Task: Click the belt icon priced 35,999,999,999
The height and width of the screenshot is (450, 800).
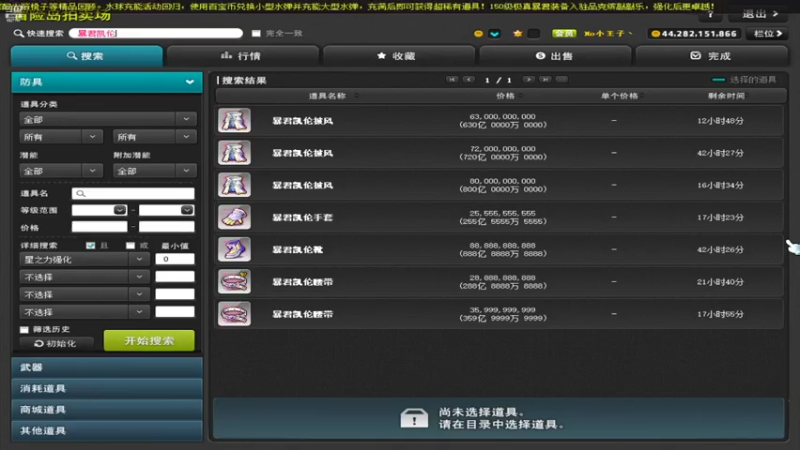Action: click(x=234, y=314)
